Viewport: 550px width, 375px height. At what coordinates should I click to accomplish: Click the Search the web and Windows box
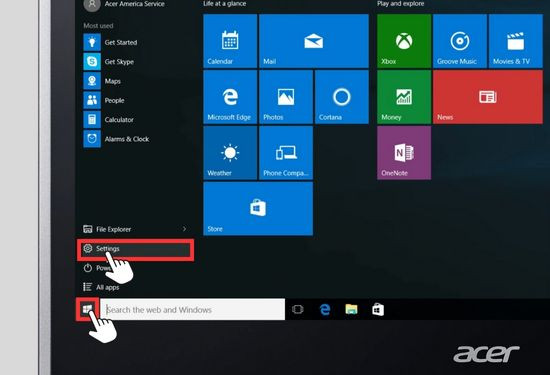(x=193, y=309)
